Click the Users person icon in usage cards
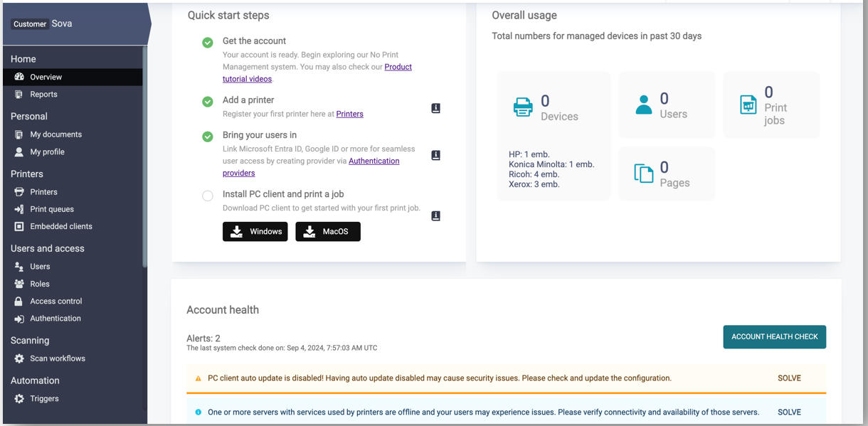Viewport: 868px width, 426px height. [x=644, y=105]
